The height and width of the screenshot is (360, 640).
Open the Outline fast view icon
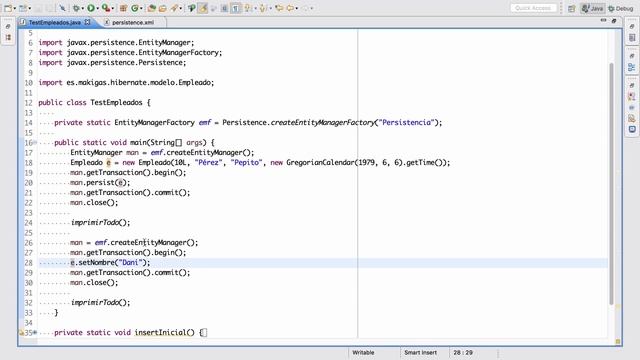[x=632, y=67]
